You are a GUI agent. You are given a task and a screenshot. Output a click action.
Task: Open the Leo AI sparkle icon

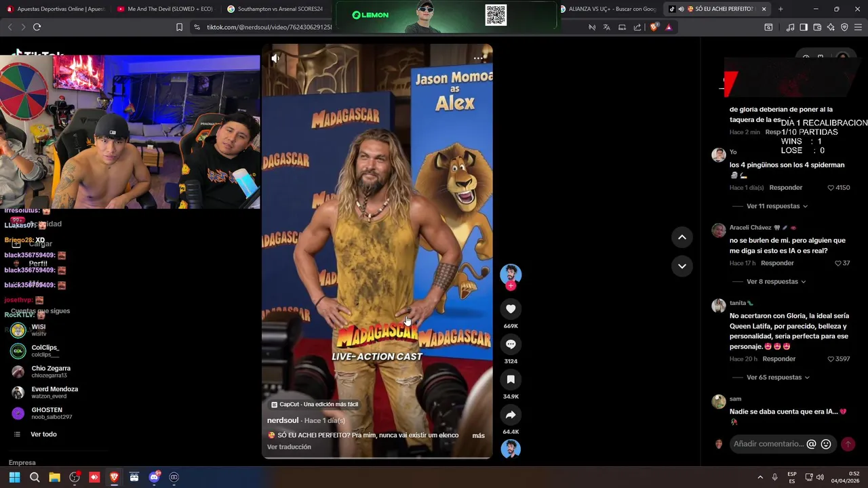tap(831, 27)
